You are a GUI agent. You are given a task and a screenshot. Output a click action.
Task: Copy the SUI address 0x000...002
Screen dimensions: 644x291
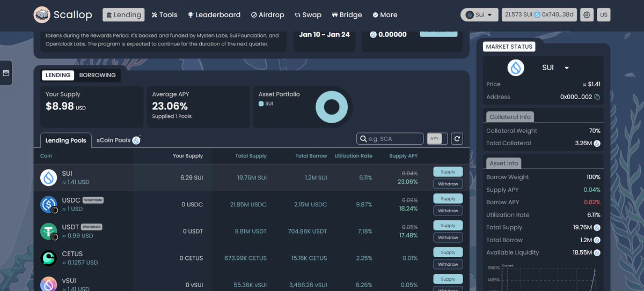point(597,97)
